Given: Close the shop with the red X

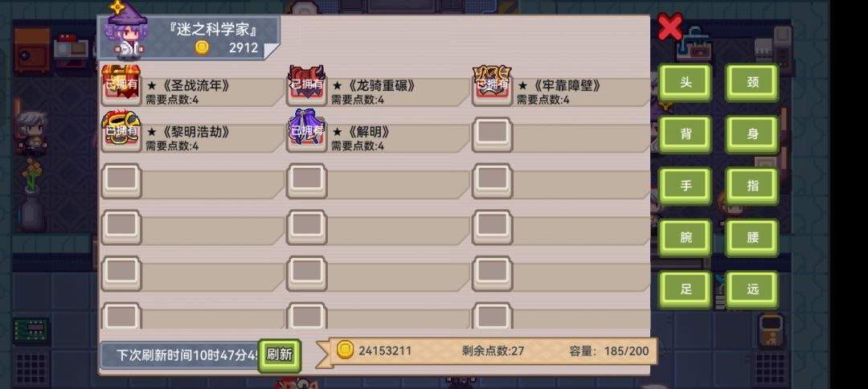Looking at the screenshot, I should (669, 27).
